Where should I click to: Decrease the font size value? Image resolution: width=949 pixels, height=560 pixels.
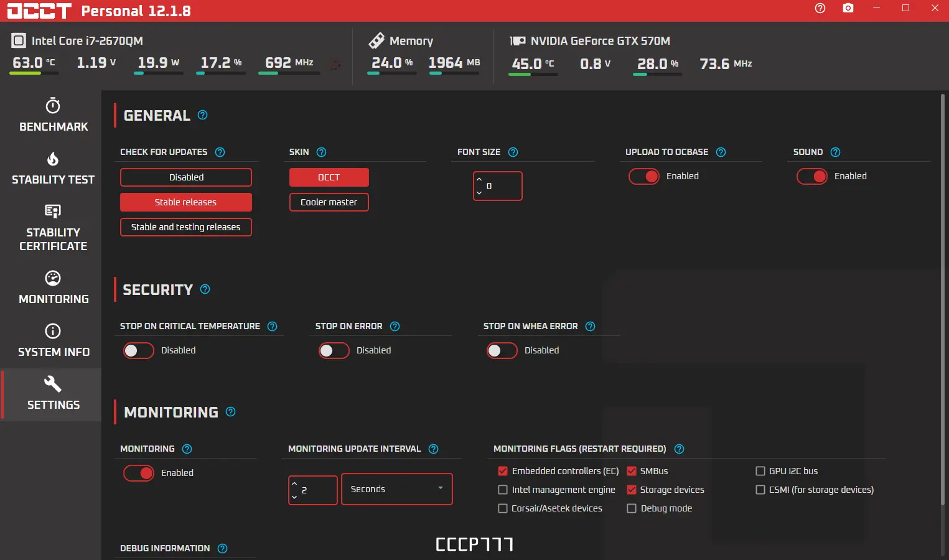tap(479, 193)
